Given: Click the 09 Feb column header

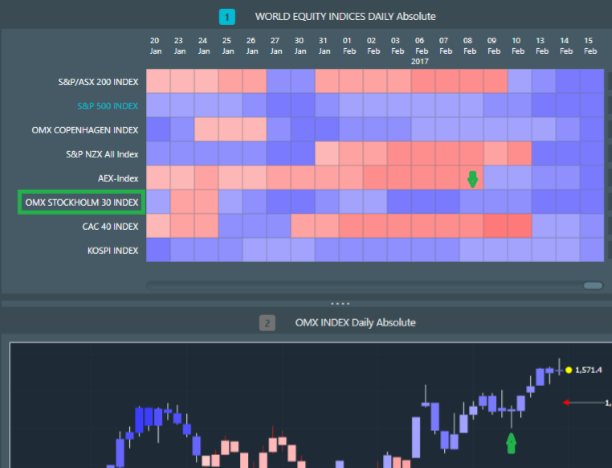Looking at the screenshot, I should coord(493,46).
